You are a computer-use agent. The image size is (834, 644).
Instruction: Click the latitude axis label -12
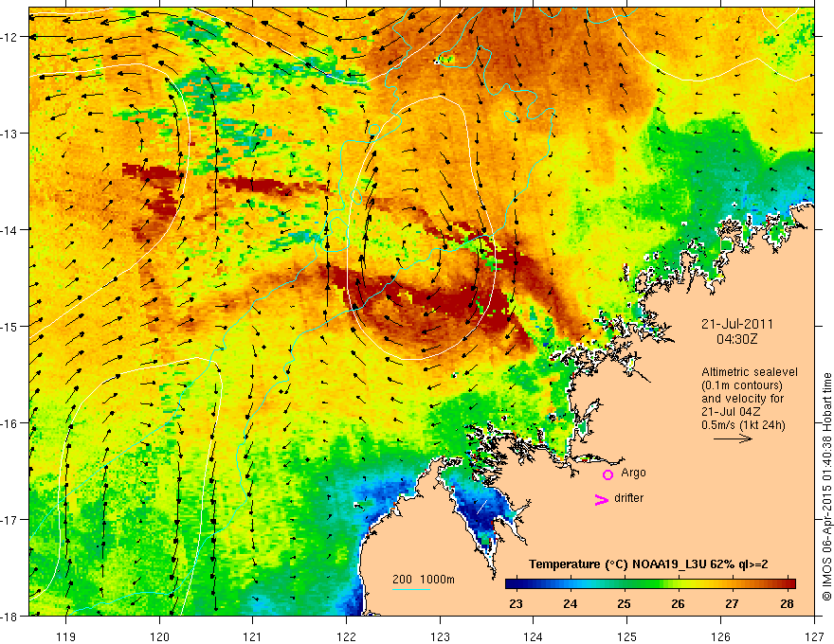[x=9, y=37]
